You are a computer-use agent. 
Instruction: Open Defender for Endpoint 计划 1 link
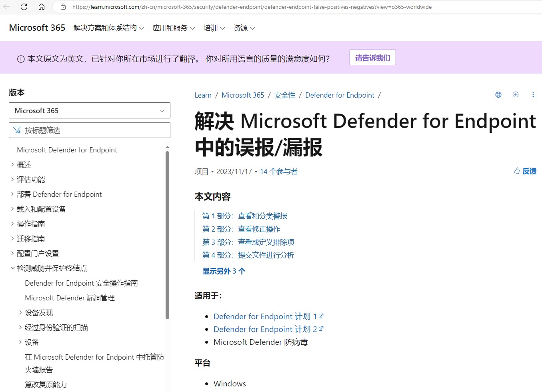pos(268,316)
